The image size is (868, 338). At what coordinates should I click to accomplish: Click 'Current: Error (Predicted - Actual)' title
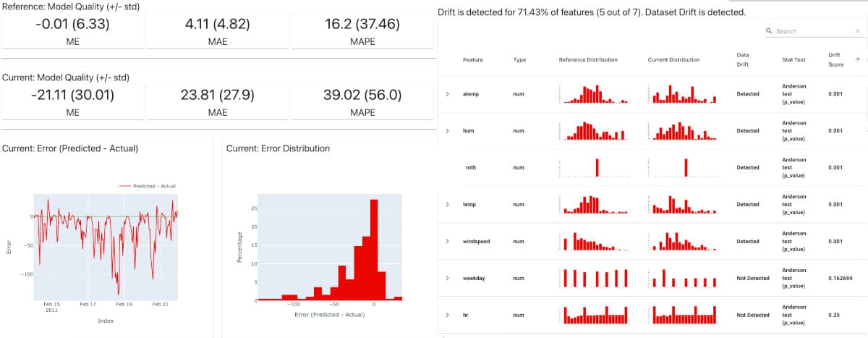point(70,148)
